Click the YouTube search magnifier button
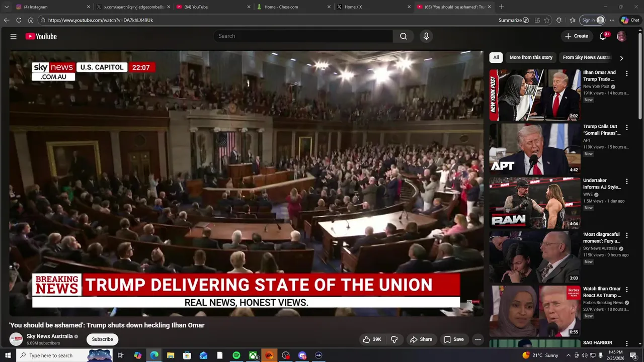This screenshot has height=362, width=644. 404,36
